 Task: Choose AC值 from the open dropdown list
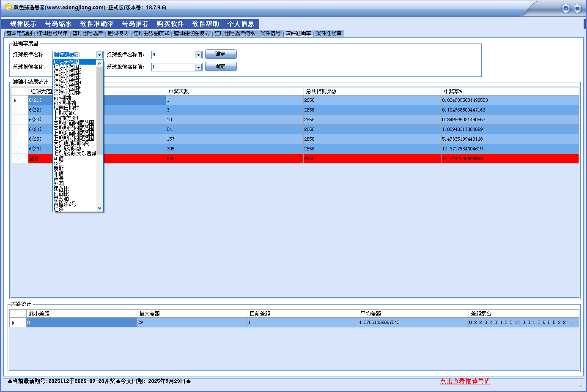(58, 159)
